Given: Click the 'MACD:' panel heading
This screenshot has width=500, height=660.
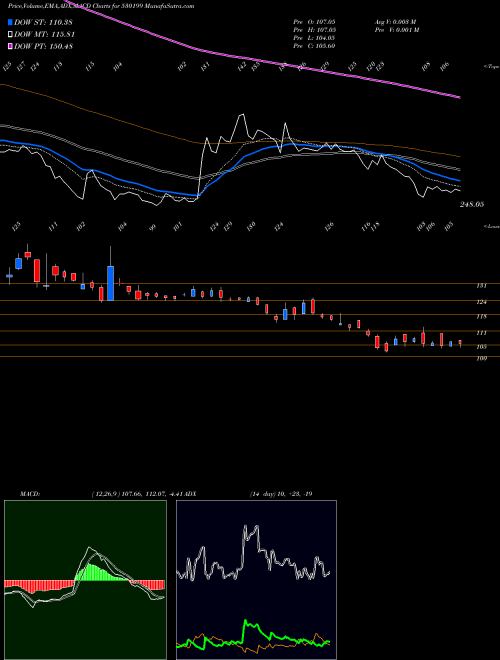Looking at the screenshot, I should pos(30,494).
